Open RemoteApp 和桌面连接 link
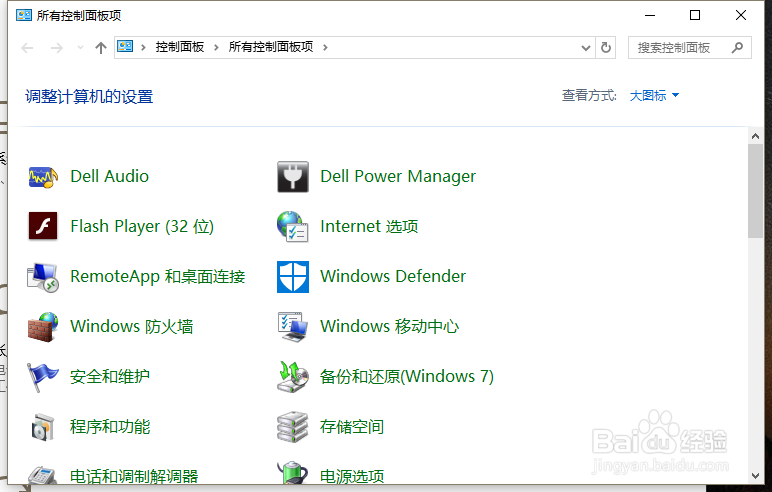Screen dimensions: 772x492 158,277
